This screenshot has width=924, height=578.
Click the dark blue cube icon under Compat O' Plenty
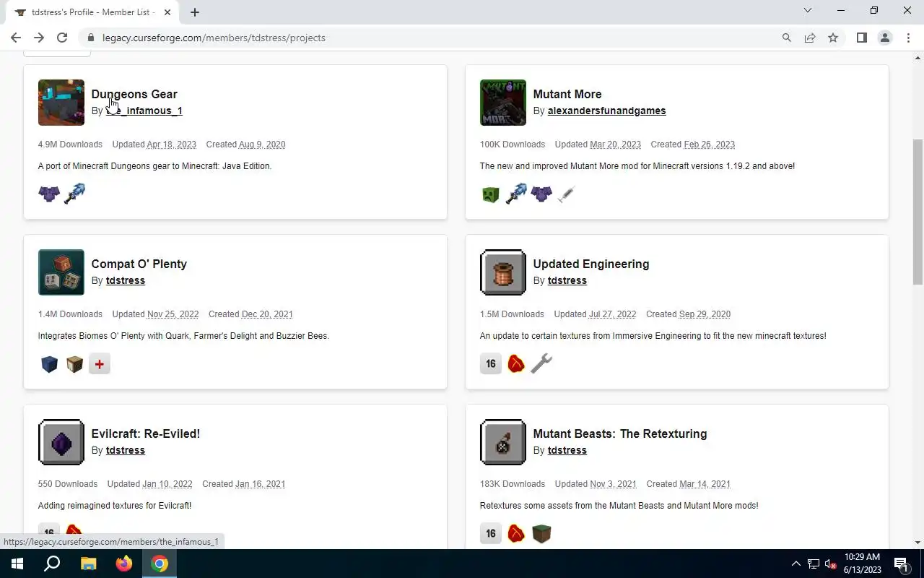[x=49, y=363]
